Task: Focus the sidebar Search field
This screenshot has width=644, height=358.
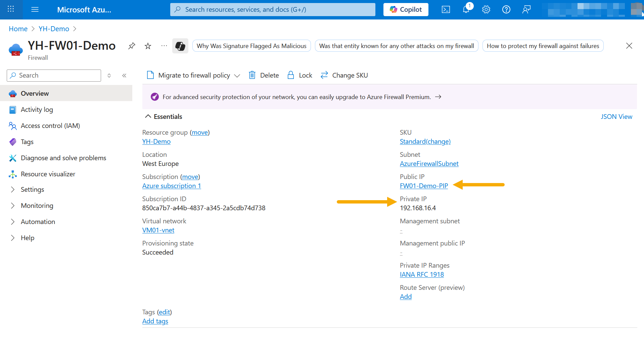Action: [x=54, y=75]
